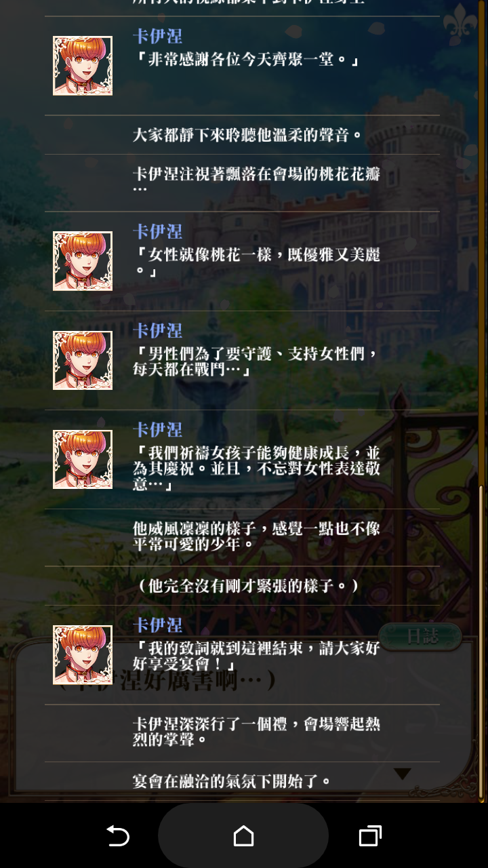Open the Android recent apps overview
Image resolution: width=488 pixels, height=868 pixels.
point(370,836)
